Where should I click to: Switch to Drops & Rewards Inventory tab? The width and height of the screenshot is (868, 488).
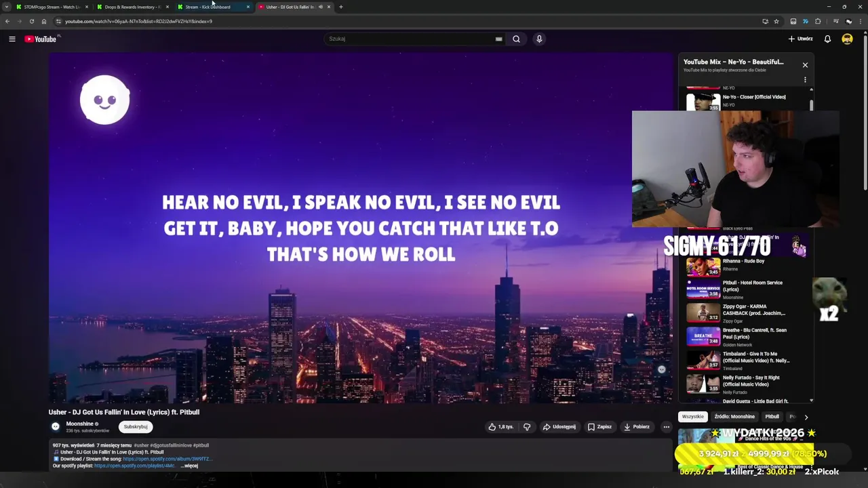click(133, 7)
